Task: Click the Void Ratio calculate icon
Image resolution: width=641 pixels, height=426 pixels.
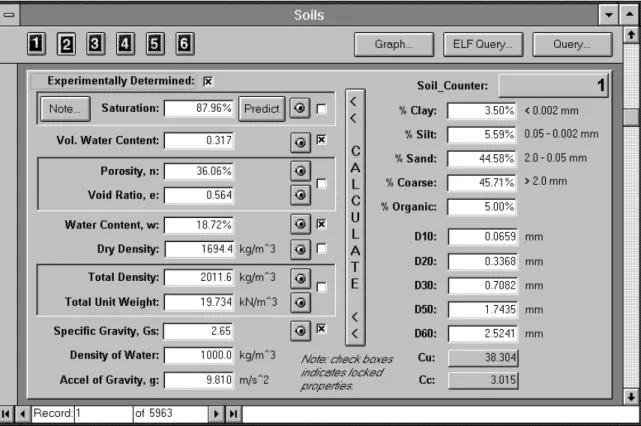Action: [x=300, y=195]
